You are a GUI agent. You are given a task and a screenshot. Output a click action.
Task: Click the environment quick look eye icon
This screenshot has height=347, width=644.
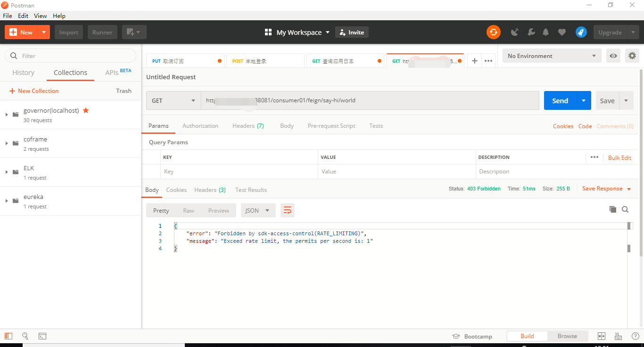click(613, 56)
